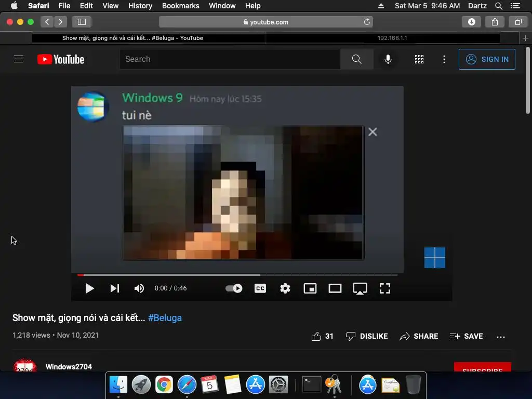The image size is (532, 399).
Task: Open the Dartz user menu
Action: 477,6
